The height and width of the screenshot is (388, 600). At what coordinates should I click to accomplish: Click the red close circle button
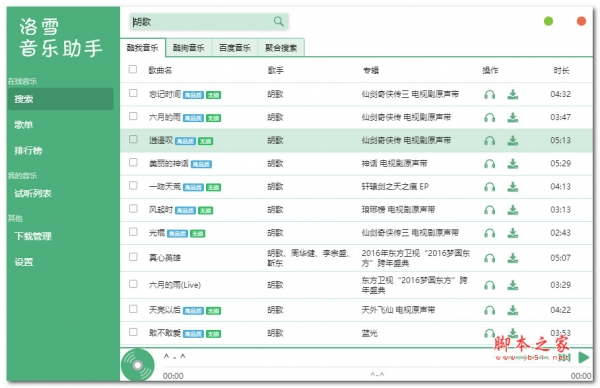coord(581,21)
